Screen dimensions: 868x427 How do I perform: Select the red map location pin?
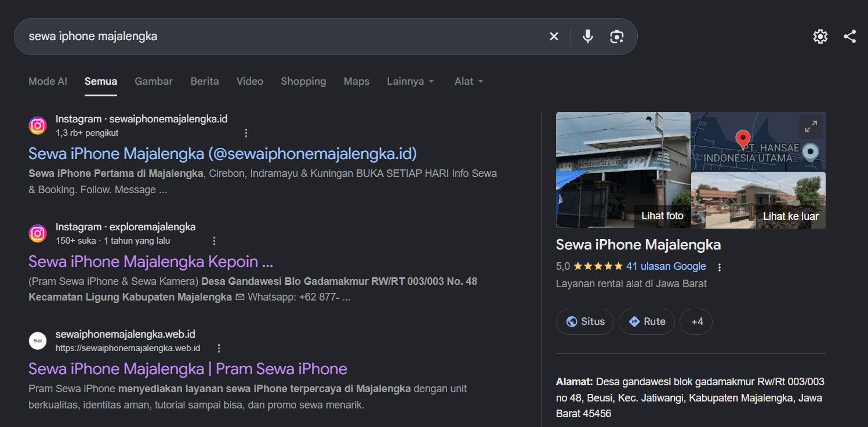click(x=742, y=139)
